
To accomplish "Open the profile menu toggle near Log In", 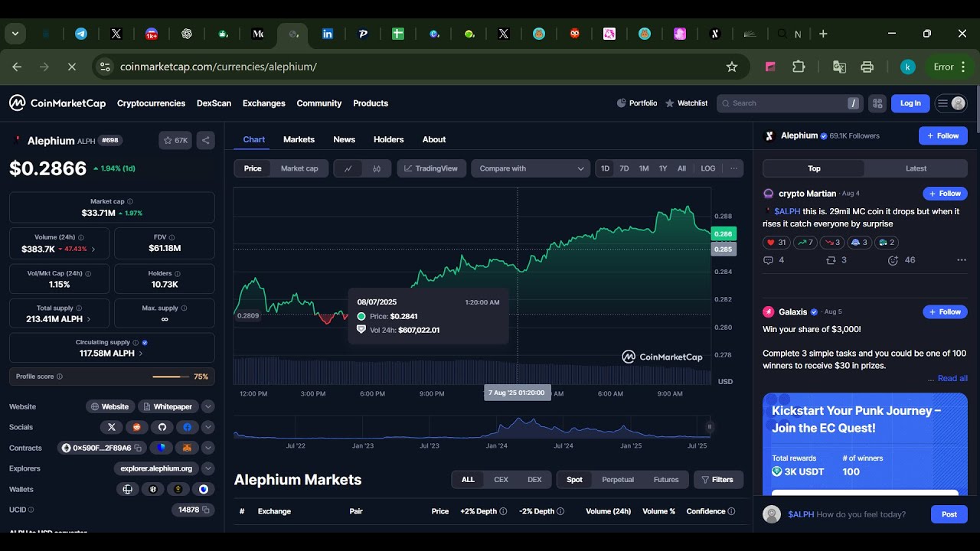I will pos(951,103).
